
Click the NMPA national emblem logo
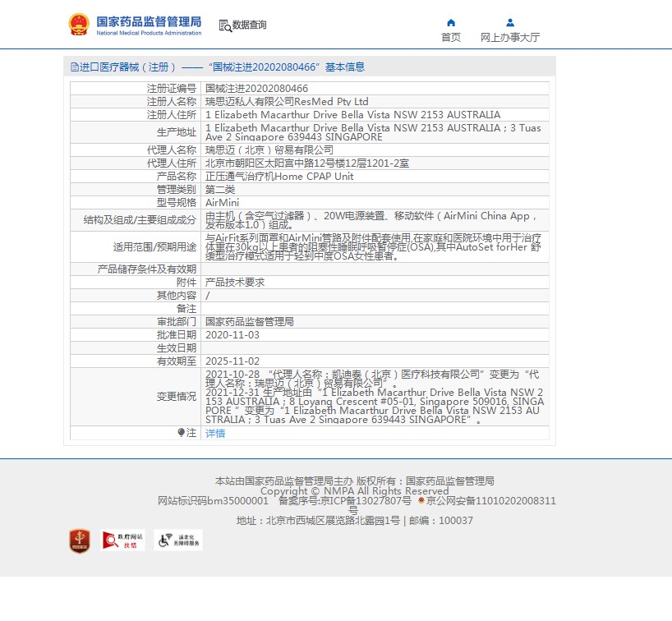79,25
